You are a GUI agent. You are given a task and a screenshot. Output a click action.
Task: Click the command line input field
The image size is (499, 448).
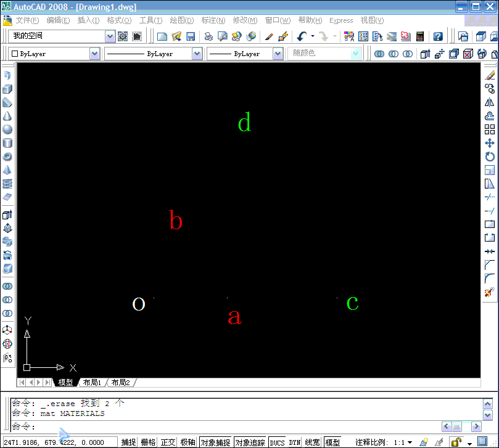pyautogui.click(x=234, y=426)
